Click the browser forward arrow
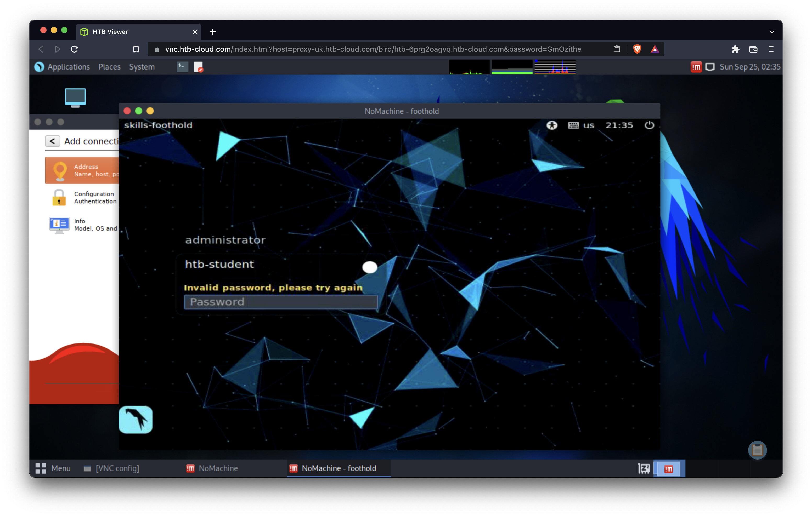This screenshot has width=812, height=516. click(x=57, y=49)
